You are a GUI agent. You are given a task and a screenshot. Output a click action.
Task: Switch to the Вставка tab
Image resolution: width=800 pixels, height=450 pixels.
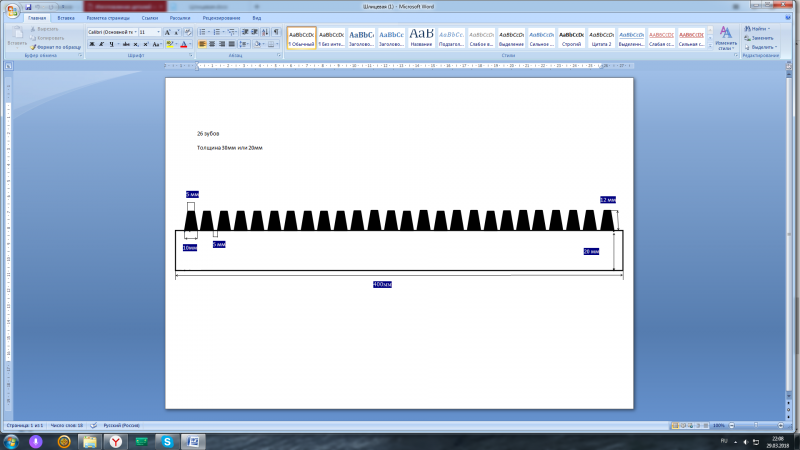click(66, 18)
